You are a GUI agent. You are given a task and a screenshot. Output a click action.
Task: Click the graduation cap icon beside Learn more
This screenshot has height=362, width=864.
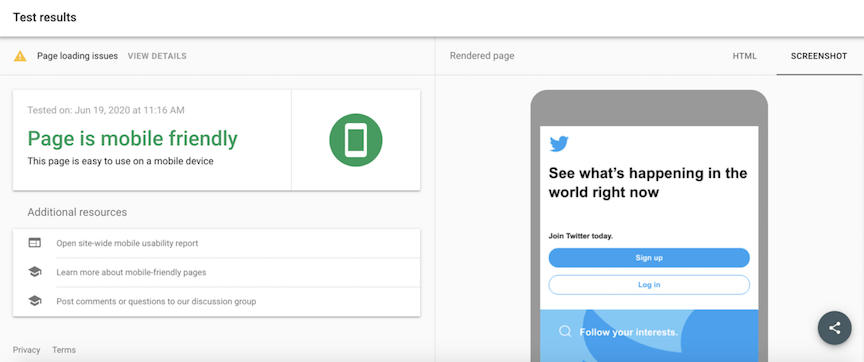click(35, 272)
